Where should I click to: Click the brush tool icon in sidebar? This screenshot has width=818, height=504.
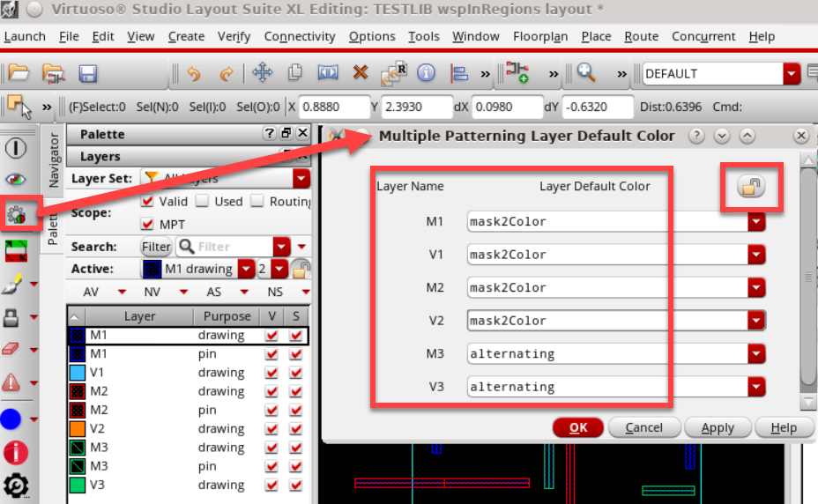tap(12, 284)
